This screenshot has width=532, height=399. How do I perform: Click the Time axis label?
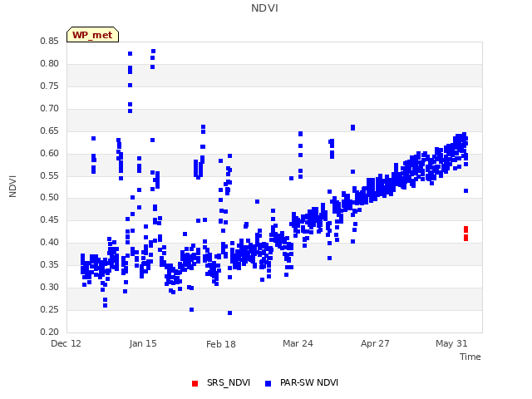(x=470, y=357)
